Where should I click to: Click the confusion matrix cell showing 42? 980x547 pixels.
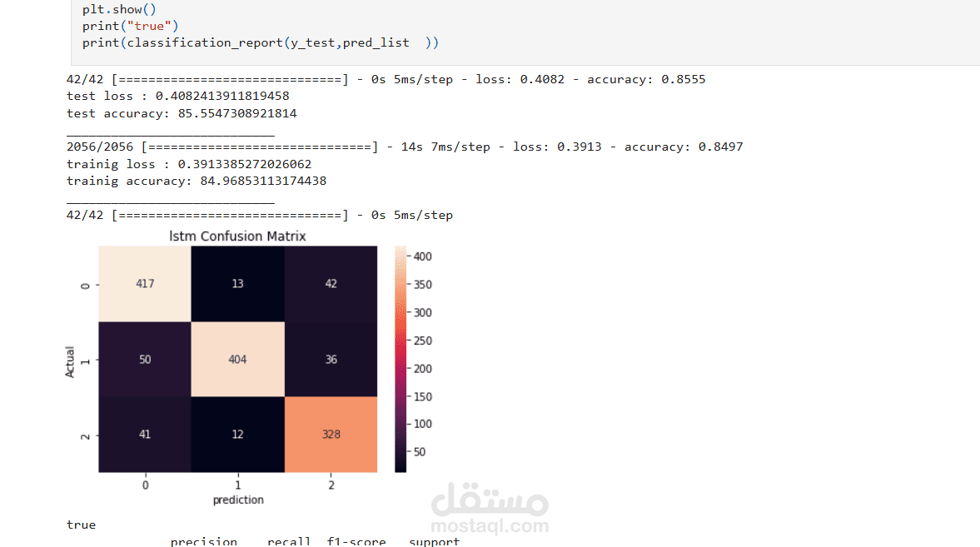331,284
